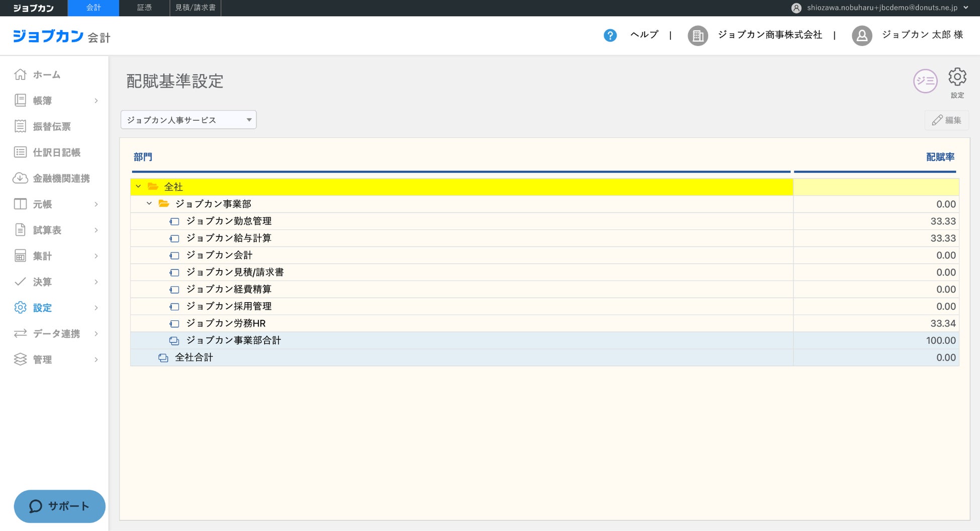Click the 管理 layers icon
This screenshot has width=980, height=531.
20,360
